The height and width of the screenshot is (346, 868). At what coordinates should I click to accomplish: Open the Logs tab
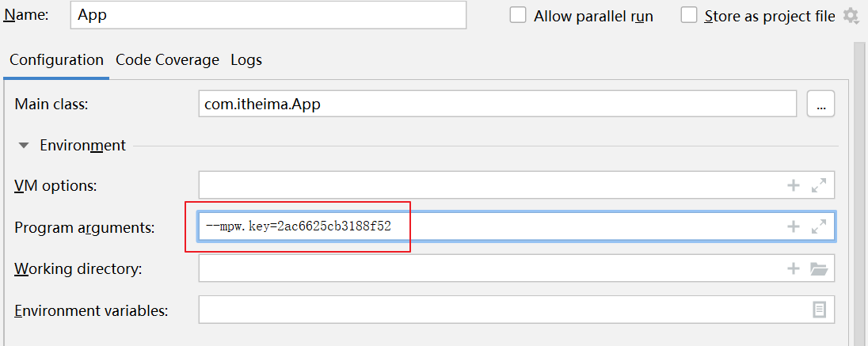(x=246, y=60)
